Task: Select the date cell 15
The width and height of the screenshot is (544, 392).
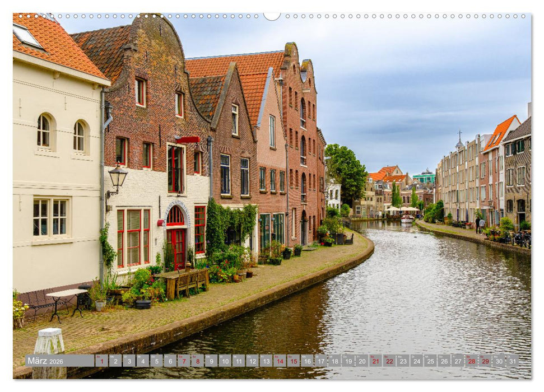Action: 292,362
